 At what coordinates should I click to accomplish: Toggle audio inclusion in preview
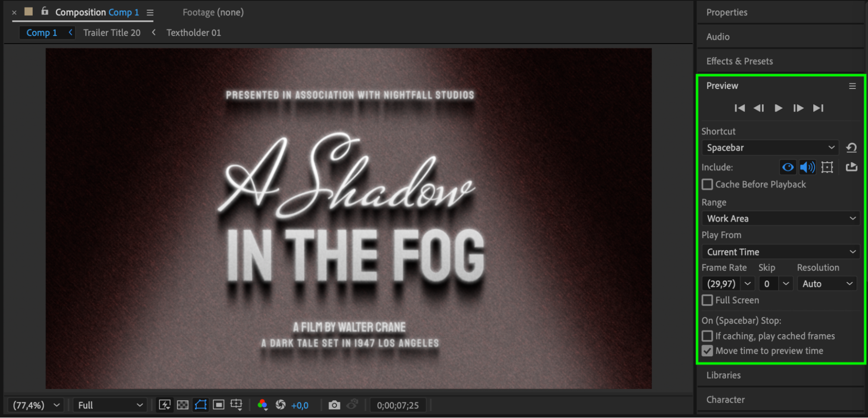coord(807,167)
